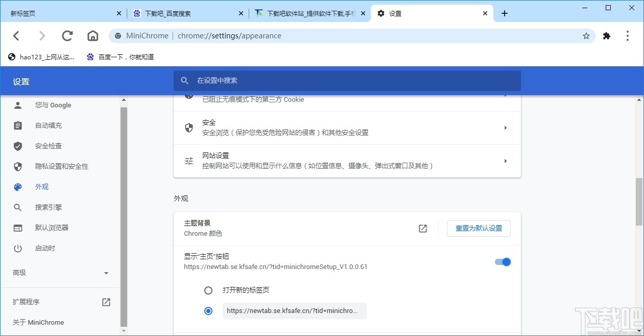Click the shield icon in the 安全 row
Screen dimensions: 644x336
[189, 128]
